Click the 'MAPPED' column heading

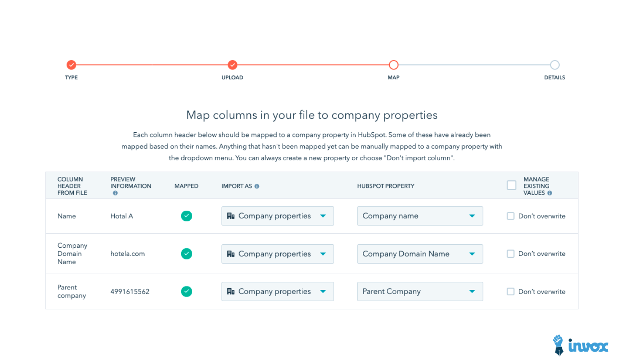pos(186,186)
